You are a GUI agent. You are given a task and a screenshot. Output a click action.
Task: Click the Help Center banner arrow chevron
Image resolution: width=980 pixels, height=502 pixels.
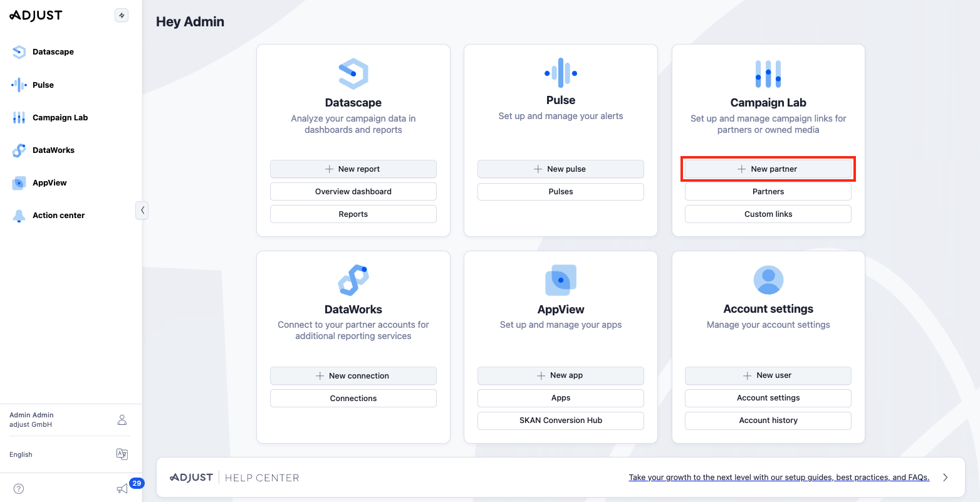946,478
